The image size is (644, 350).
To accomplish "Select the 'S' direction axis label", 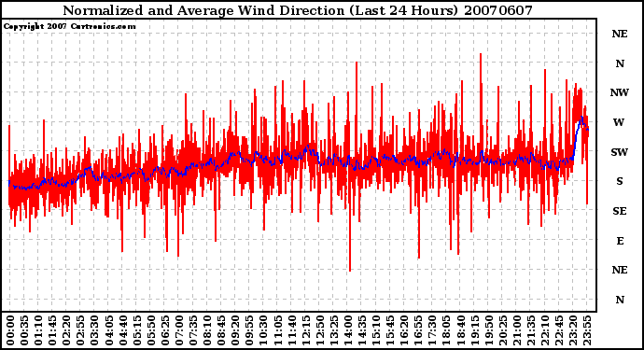I will pos(620,181).
